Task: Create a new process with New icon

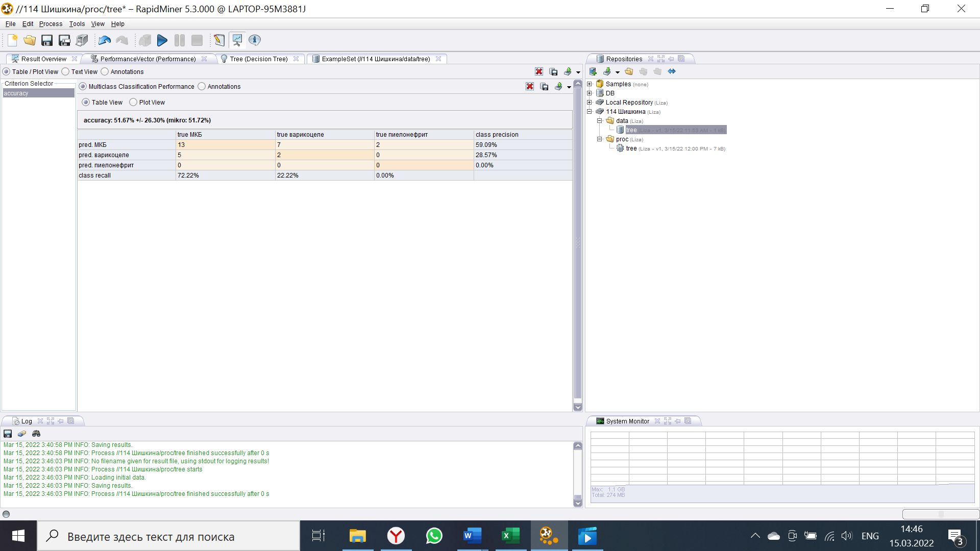Action: coord(12,40)
